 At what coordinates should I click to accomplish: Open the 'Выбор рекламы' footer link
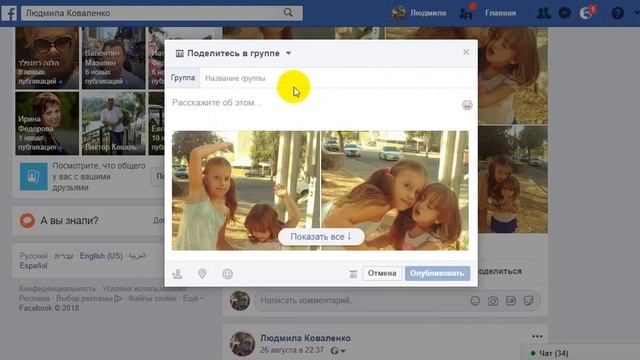[x=84, y=298]
